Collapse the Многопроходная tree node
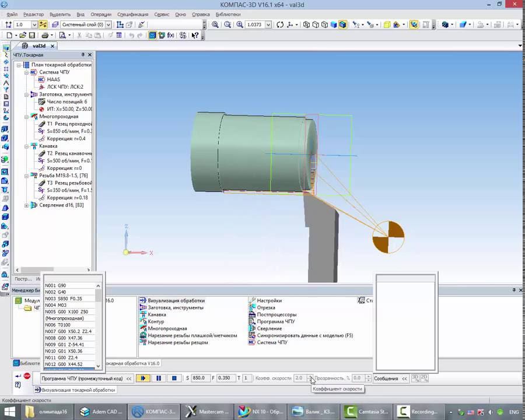The width and height of the screenshot is (525, 420). click(26, 117)
